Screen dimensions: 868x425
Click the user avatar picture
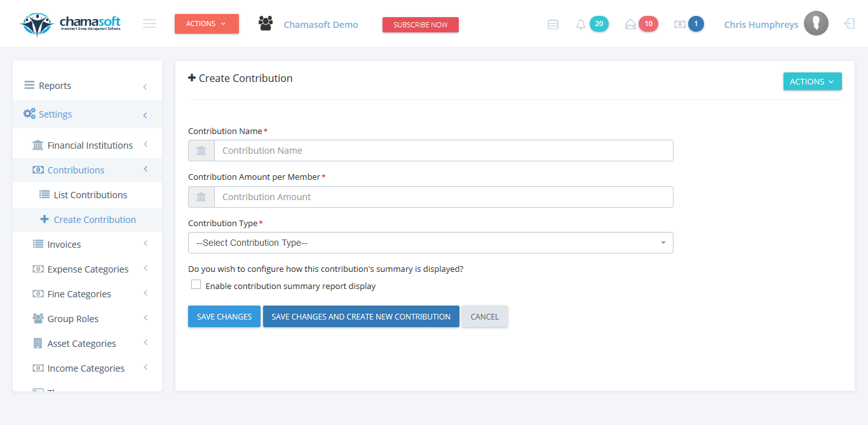[816, 24]
